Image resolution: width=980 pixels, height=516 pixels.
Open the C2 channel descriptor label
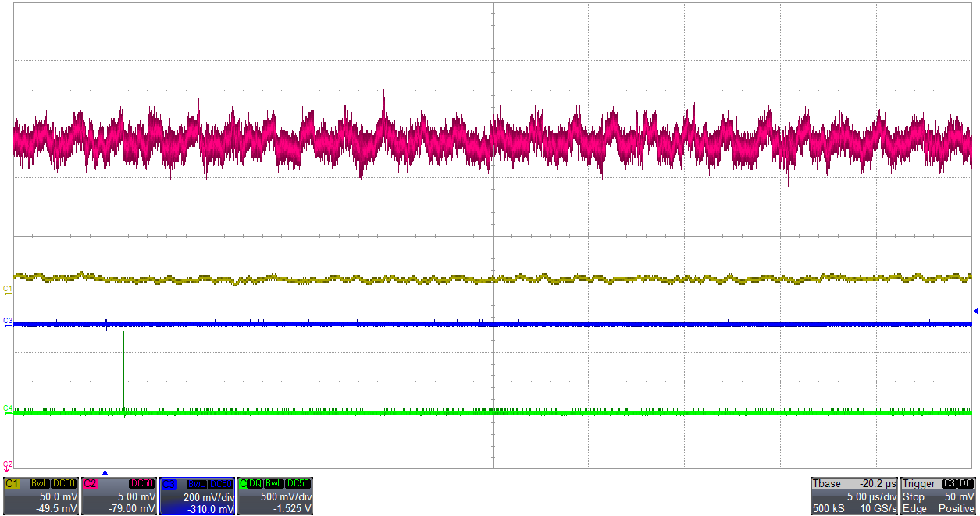(x=90, y=484)
